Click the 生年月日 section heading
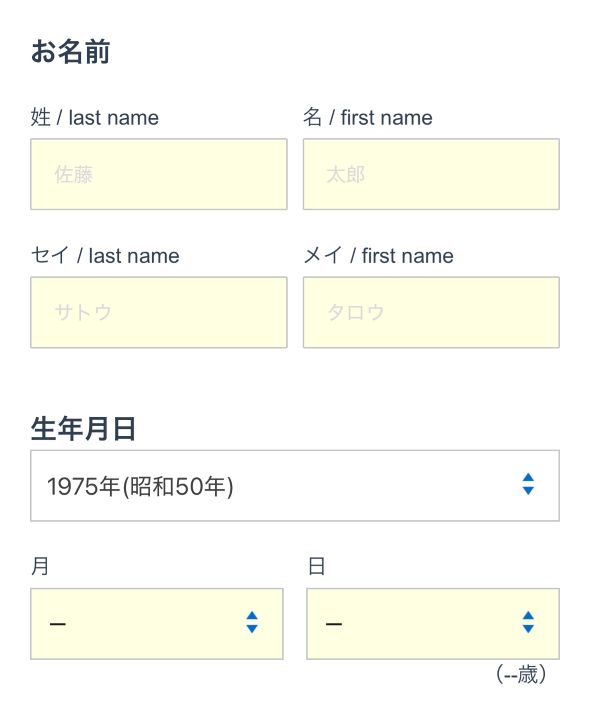 click(83, 428)
